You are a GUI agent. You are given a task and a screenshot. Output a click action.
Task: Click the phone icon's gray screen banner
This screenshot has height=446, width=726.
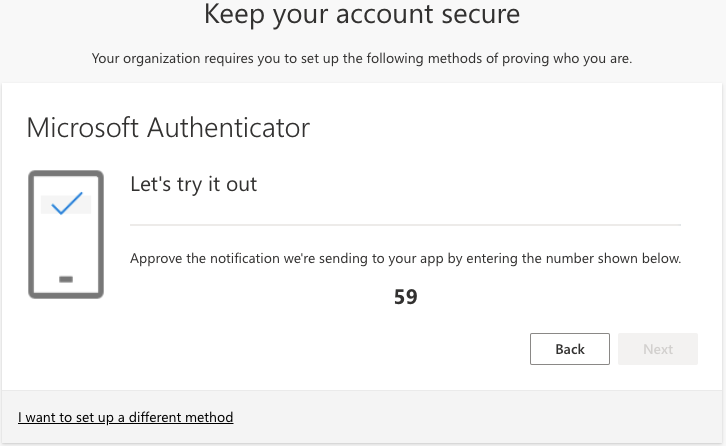tap(84, 205)
